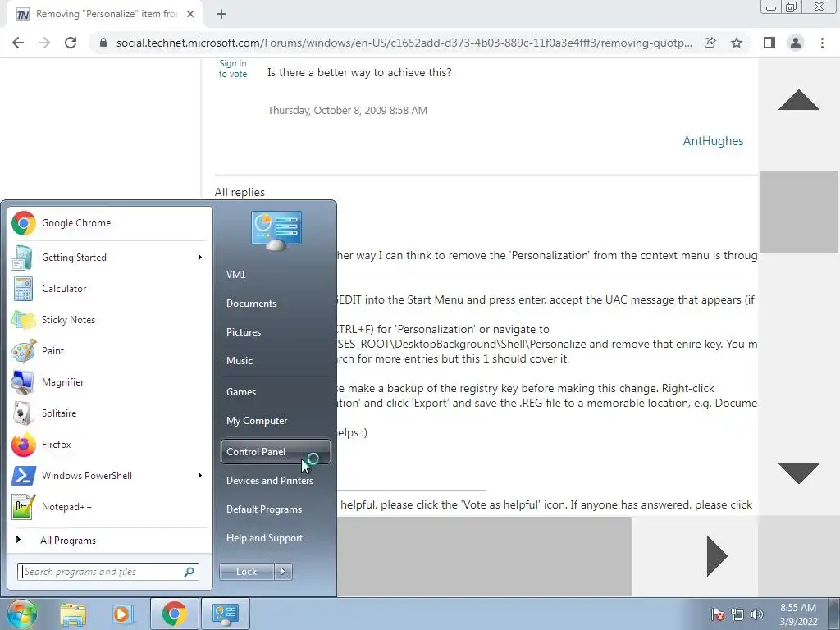Viewport: 840px width, 630px height.
Task: Click Sign in to vote link
Action: point(232,69)
